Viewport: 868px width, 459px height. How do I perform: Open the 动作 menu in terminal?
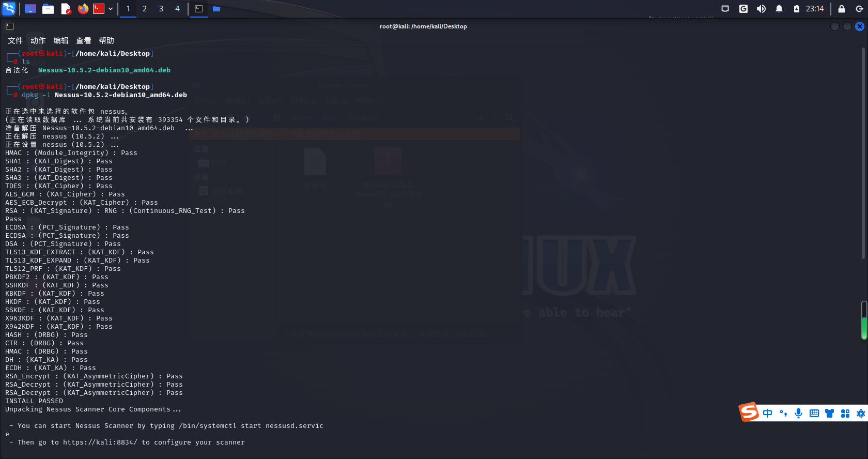38,41
